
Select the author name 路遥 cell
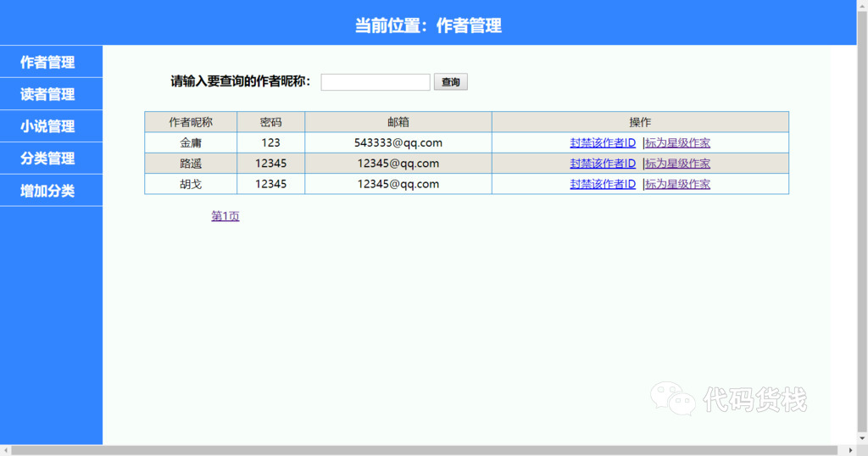pyautogui.click(x=191, y=164)
